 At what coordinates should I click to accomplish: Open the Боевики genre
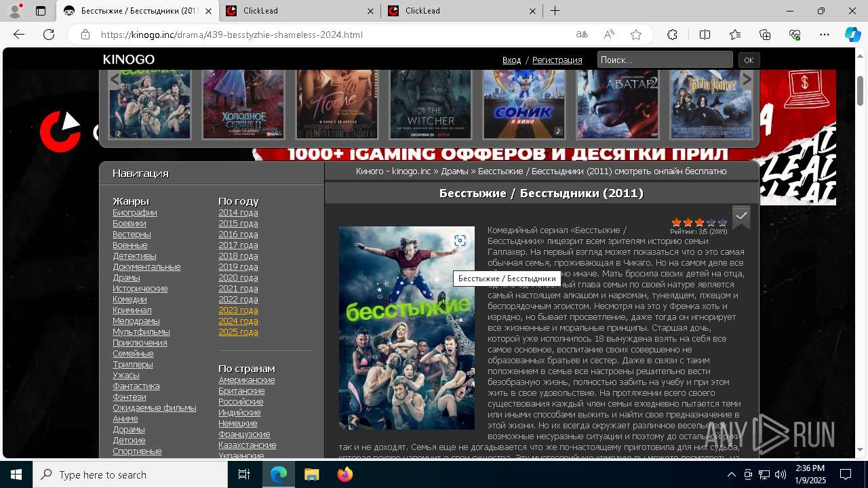(130, 224)
